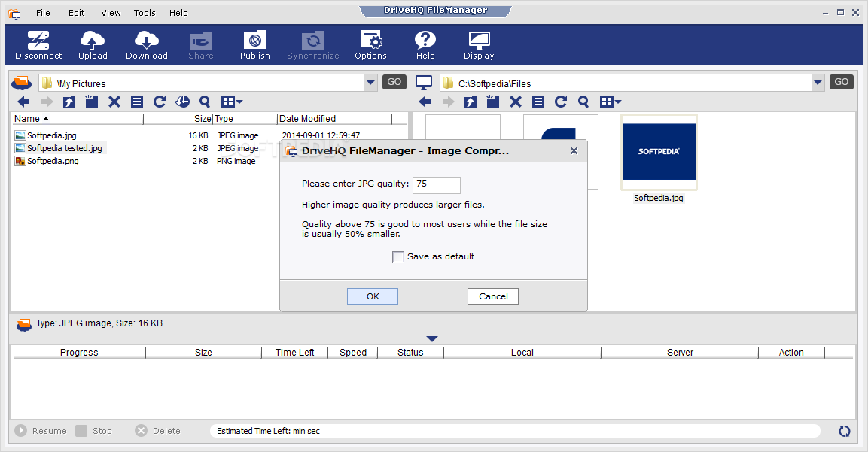Delete selected item in local pane
This screenshot has height=452, width=868.
pos(516,102)
